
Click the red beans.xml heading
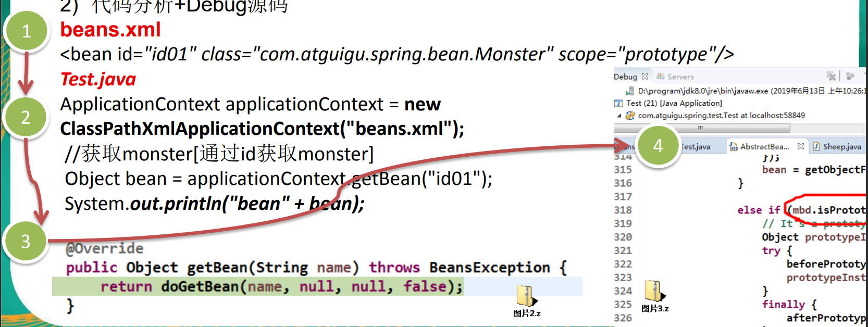[x=110, y=30]
